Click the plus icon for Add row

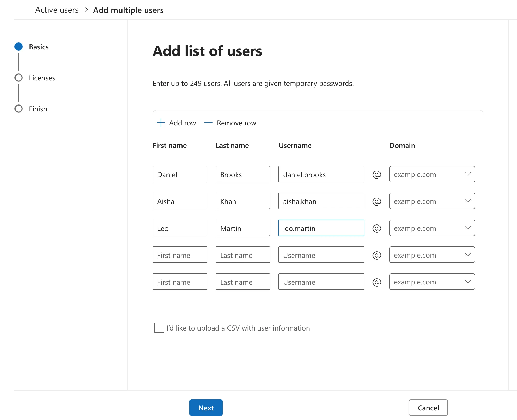click(161, 123)
